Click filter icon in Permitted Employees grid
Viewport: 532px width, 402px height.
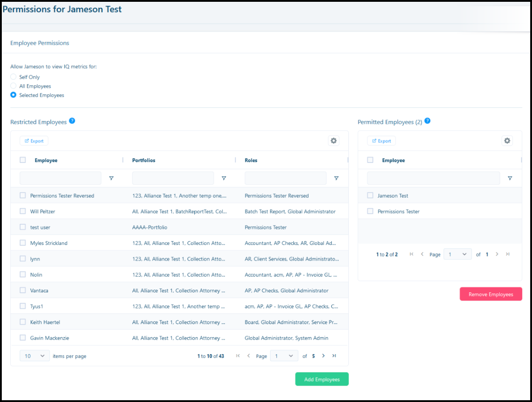coord(510,178)
